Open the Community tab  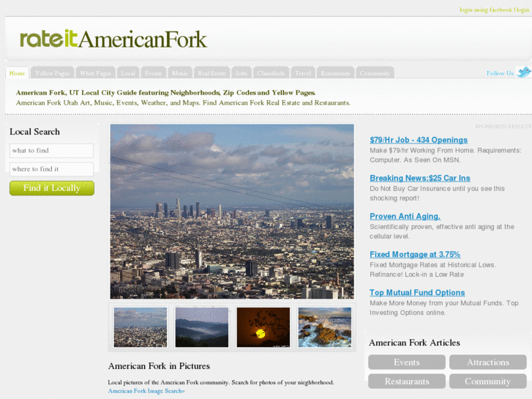click(375, 73)
